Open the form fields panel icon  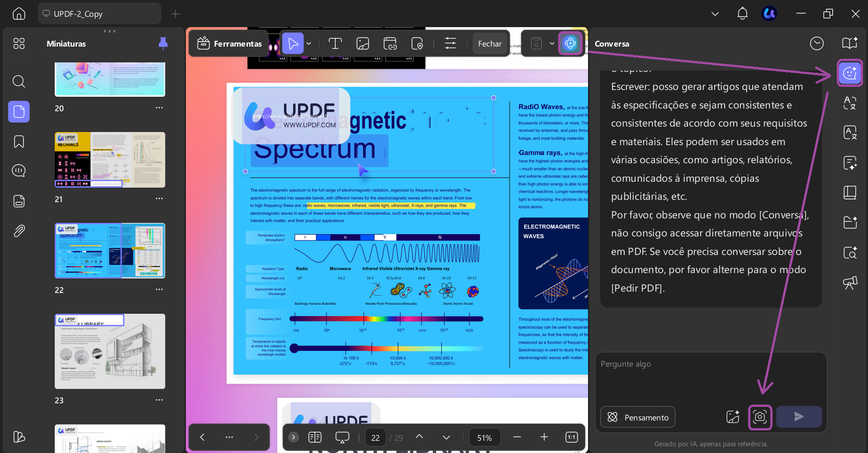pyautogui.click(x=19, y=201)
